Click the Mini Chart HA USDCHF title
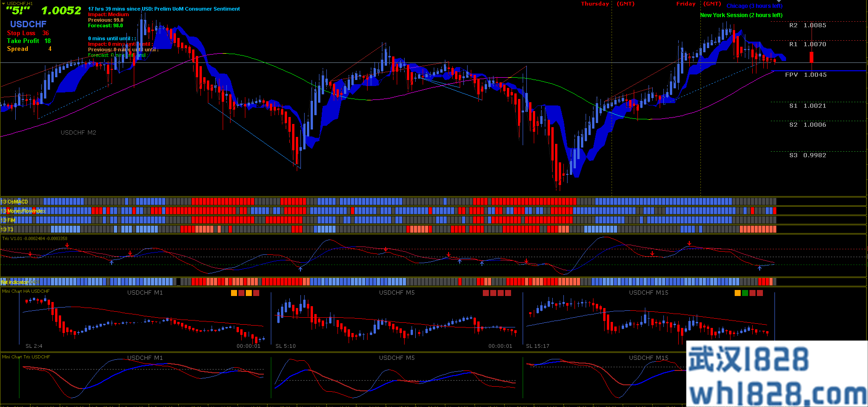 coord(26,291)
